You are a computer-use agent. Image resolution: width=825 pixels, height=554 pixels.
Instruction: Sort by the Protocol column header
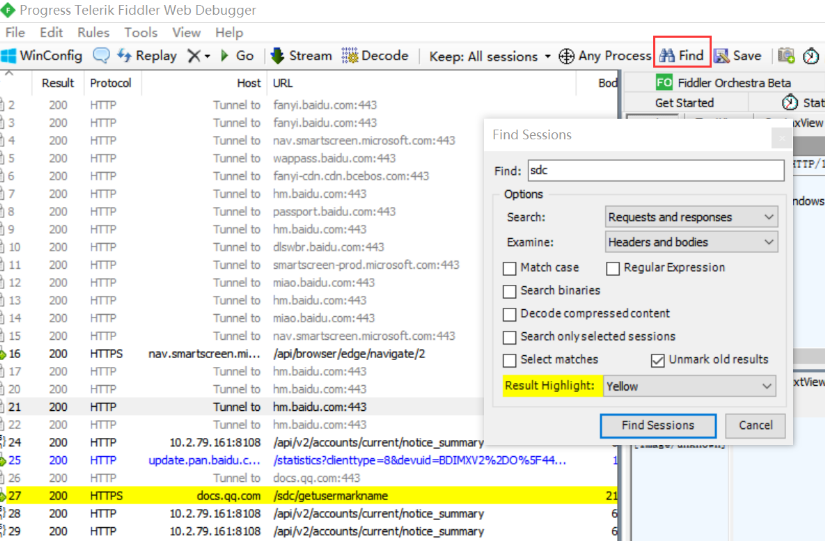110,83
